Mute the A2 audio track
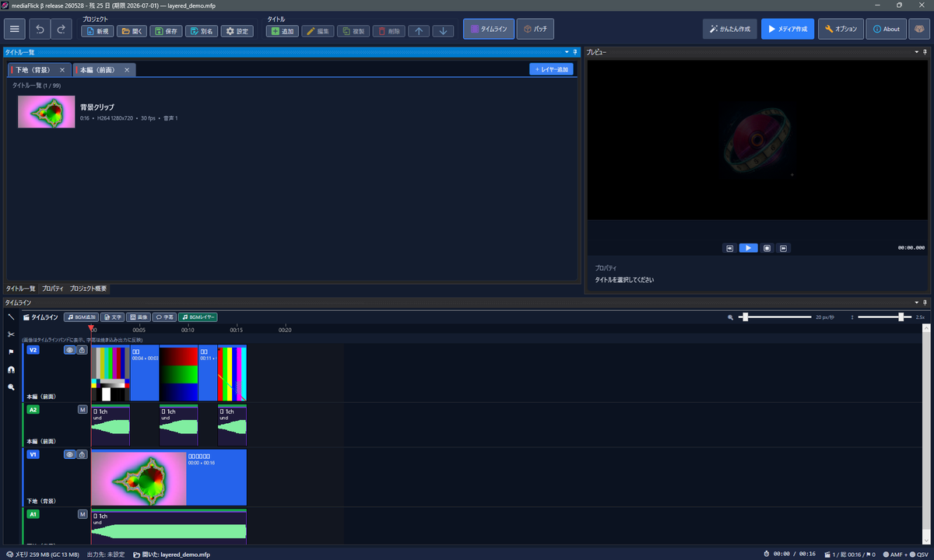 (83, 409)
